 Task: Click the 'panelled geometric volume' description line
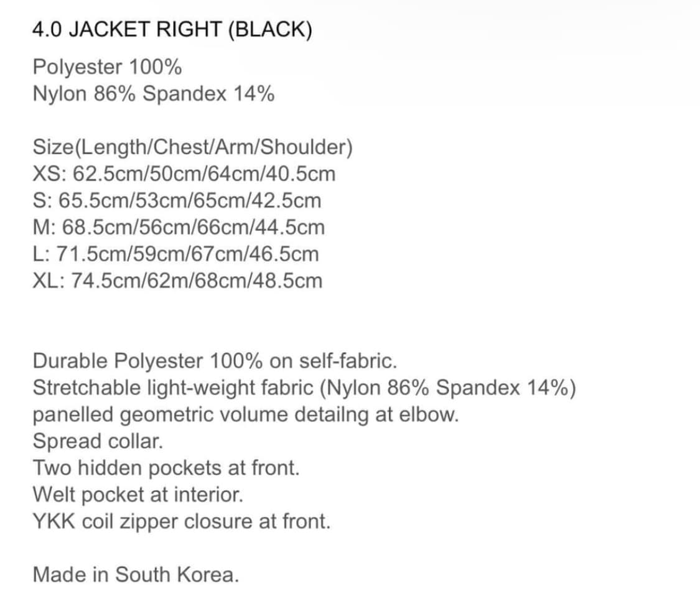coord(245,414)
